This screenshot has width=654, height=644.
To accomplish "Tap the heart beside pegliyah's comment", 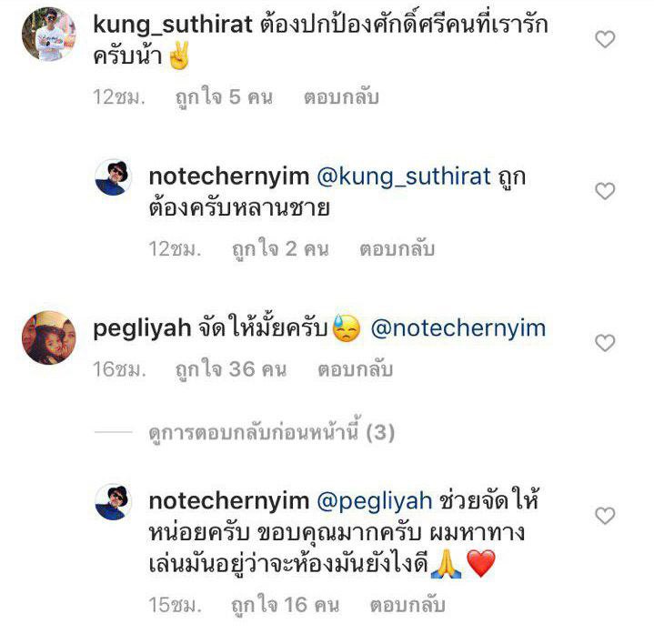I will pos(605,343).
